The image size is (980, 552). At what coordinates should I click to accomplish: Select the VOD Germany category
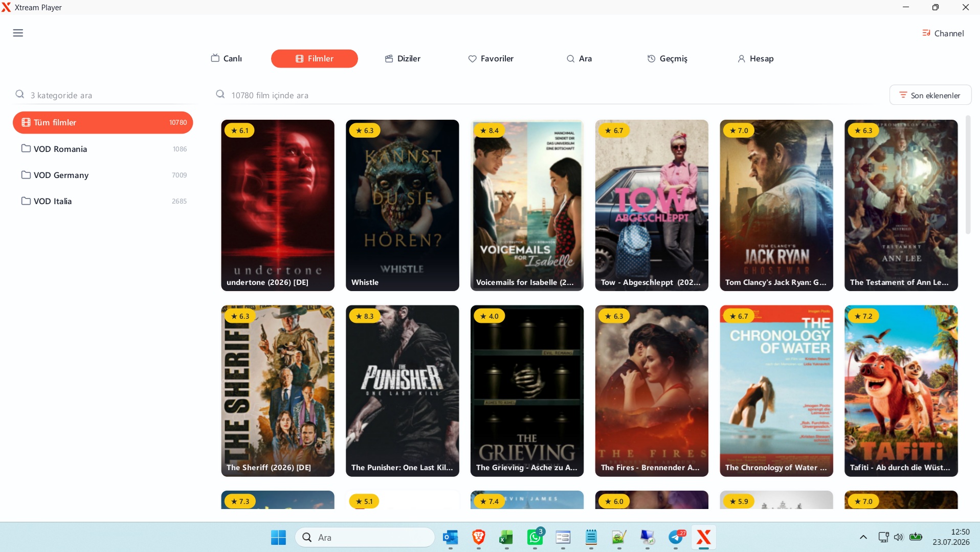(x=103, y=175)
